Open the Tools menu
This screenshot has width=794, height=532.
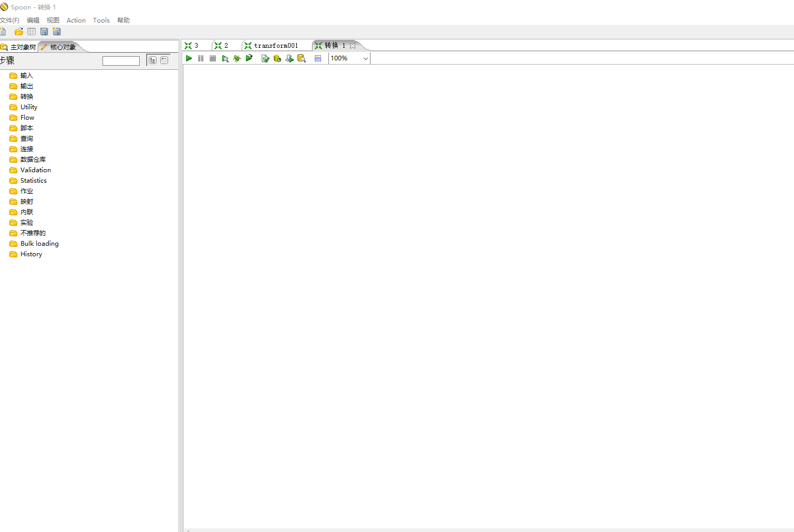pyautogui.click(x=101, y=20)
